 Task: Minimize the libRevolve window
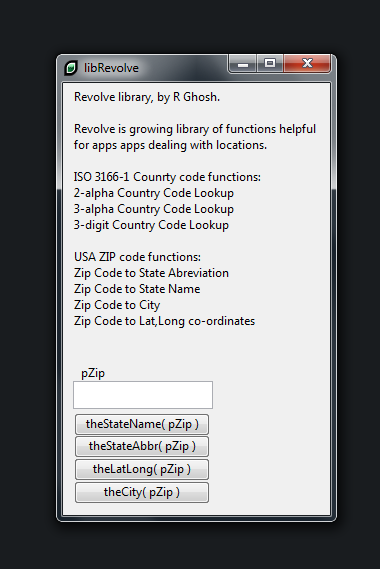coord(243,64)
